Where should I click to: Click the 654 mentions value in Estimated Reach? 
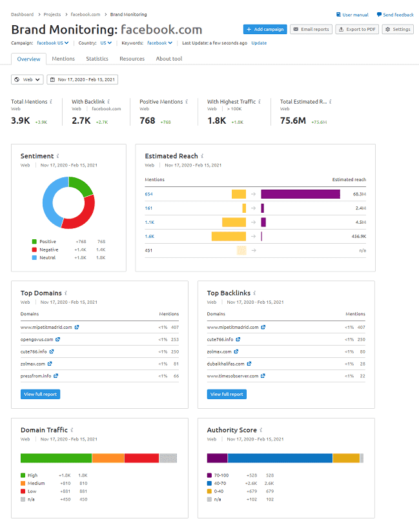[x=149, y=194]
